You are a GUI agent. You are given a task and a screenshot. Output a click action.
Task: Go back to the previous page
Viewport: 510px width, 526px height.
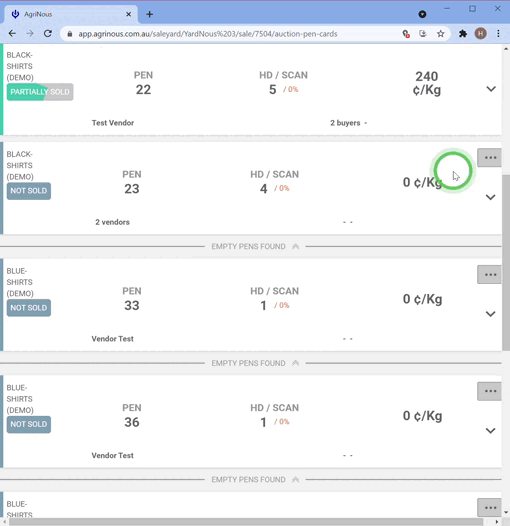coord(12,34)
